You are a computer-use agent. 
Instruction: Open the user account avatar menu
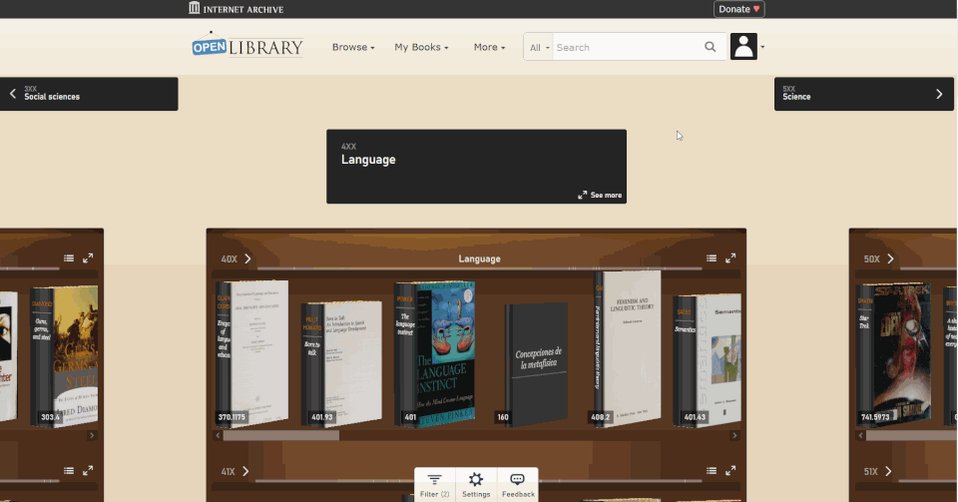click(x=747, y=46)
